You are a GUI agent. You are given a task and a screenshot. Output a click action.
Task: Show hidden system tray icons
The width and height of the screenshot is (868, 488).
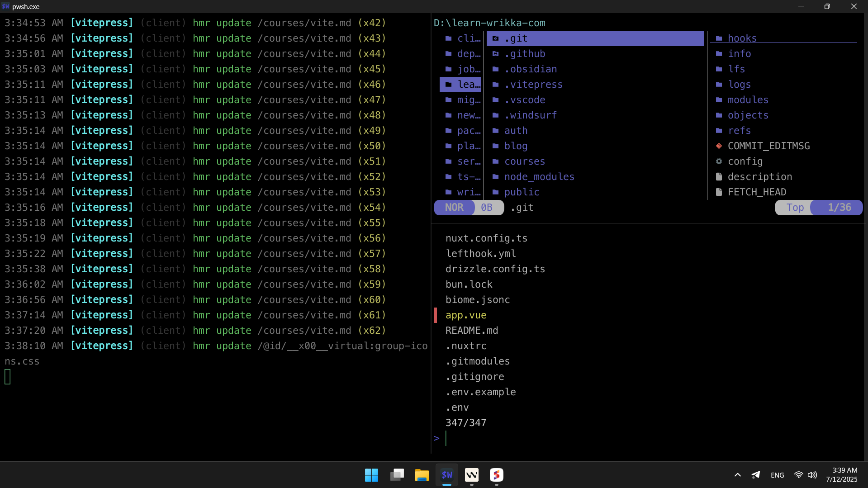[x=738, y=475]
